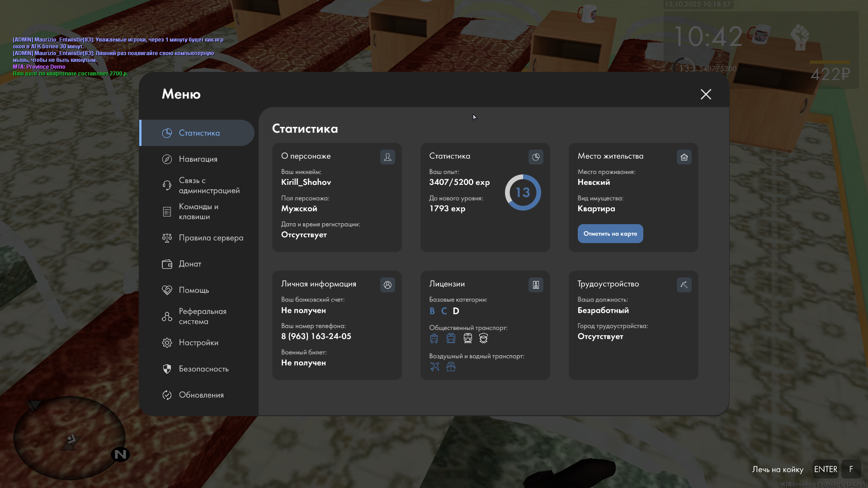Click the person icon in О персонаже card
Viewport: 868px width, 488px height.
[x=387, y=157]
